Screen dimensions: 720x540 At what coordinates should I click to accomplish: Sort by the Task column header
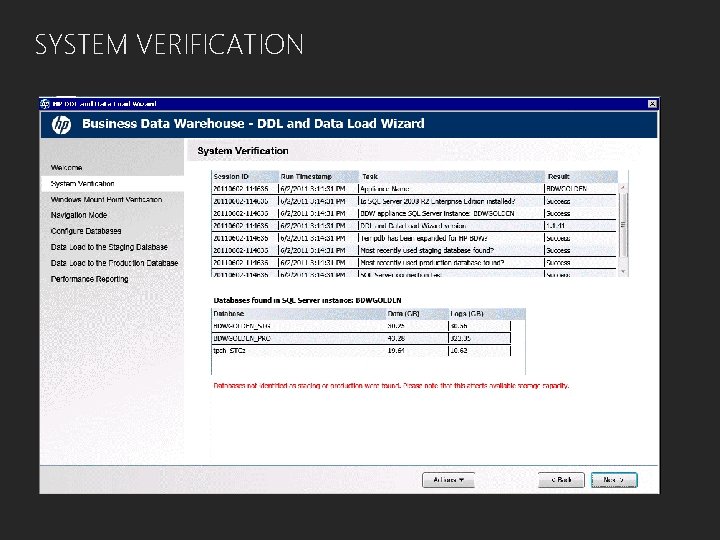[x=452, y=176]
